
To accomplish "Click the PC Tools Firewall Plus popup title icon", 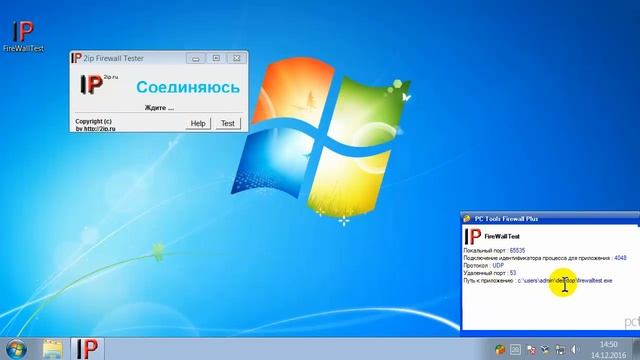I will (x=467, y=219).
